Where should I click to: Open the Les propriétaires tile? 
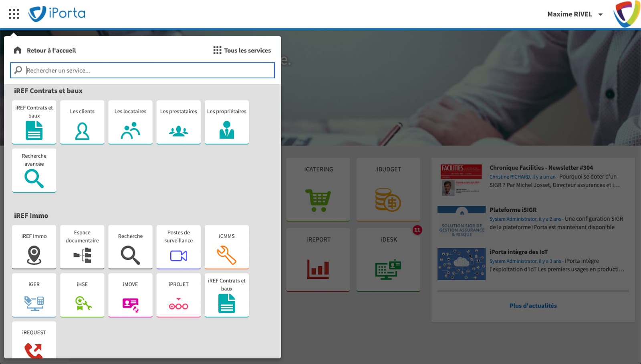click(227, 122)
